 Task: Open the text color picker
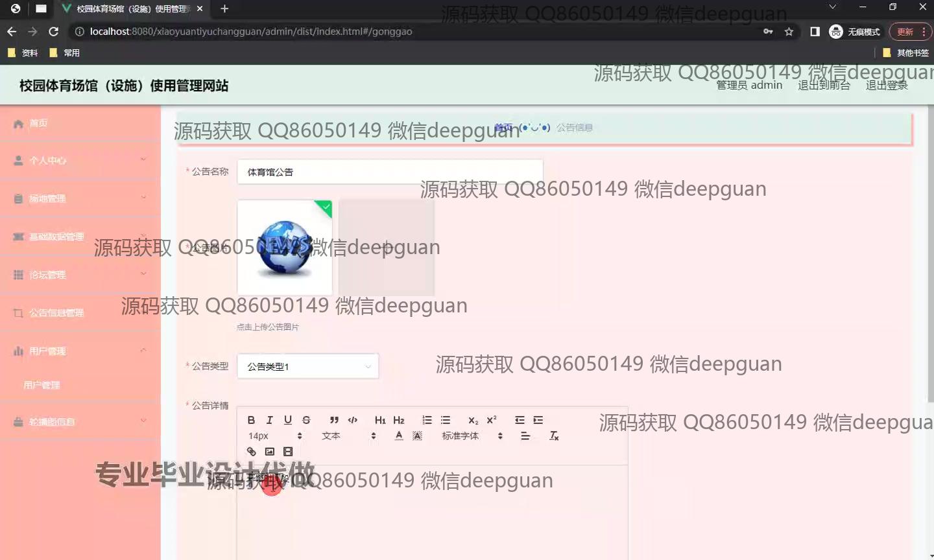pos(399,436)
